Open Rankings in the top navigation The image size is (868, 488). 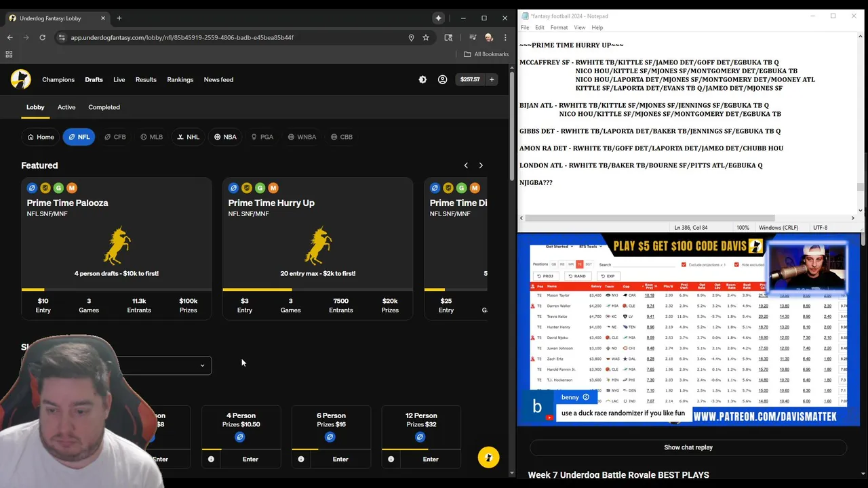point(180,79)
